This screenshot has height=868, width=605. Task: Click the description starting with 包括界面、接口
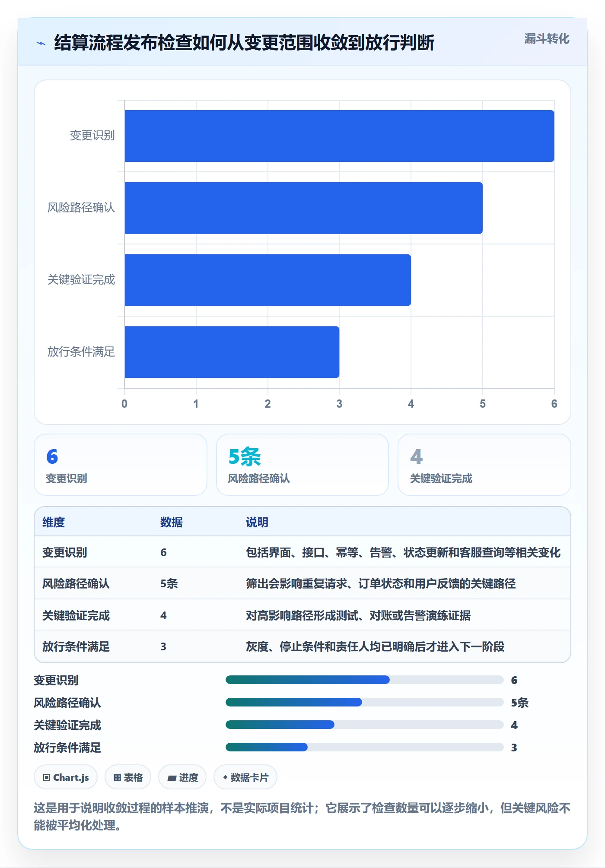click(x=403, y=552)
